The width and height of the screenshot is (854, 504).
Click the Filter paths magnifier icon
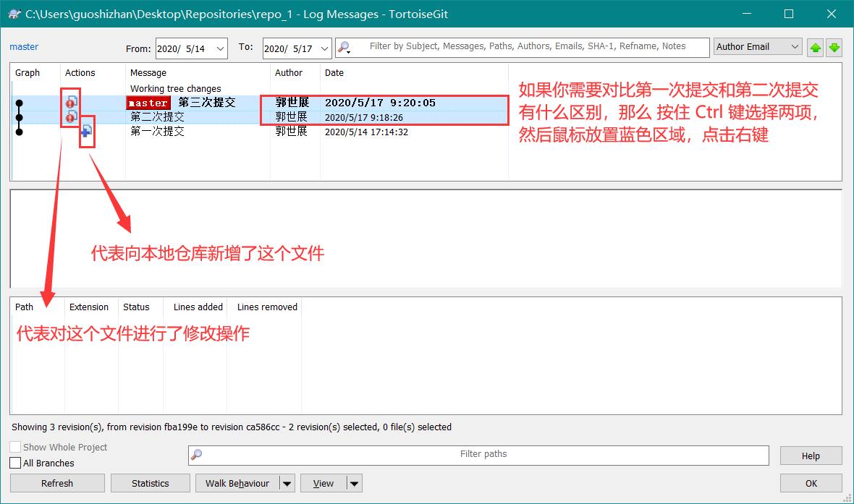pos(197,455)
